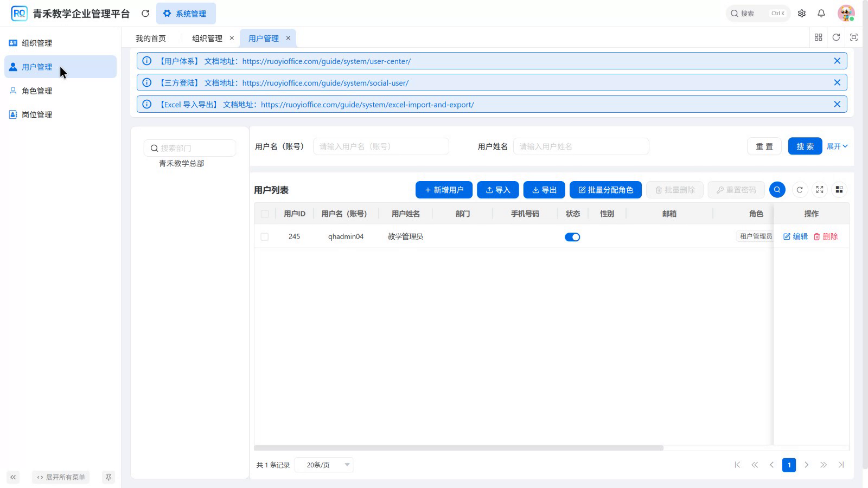
Task: Open the settings gear icon in header
Action: point(802,14)
